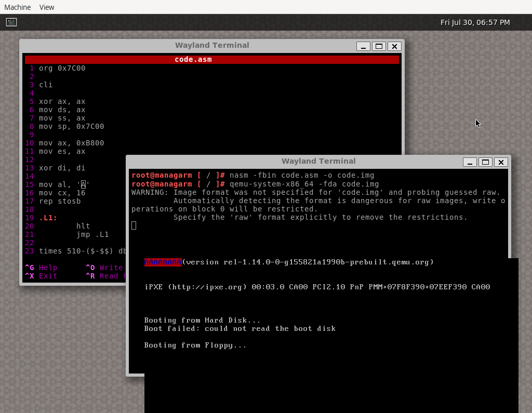The height and width of the screenshot is (413, 532).
Task: Click the 'mov al' line with cursor
Action: pyautogui.click(x=64, y=184)
